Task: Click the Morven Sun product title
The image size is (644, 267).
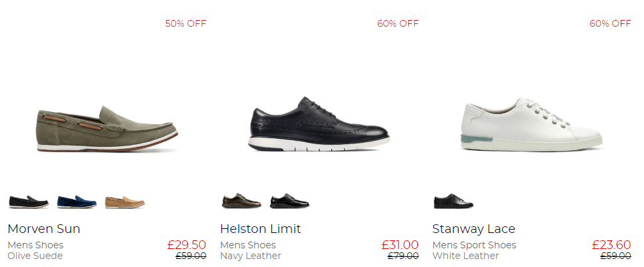Action: [x=44, y=229]
